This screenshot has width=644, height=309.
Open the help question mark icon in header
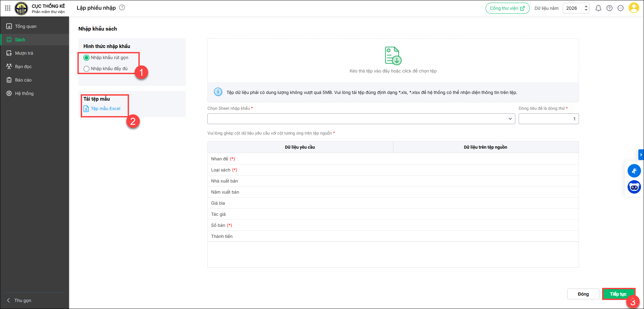coord(609,8)
